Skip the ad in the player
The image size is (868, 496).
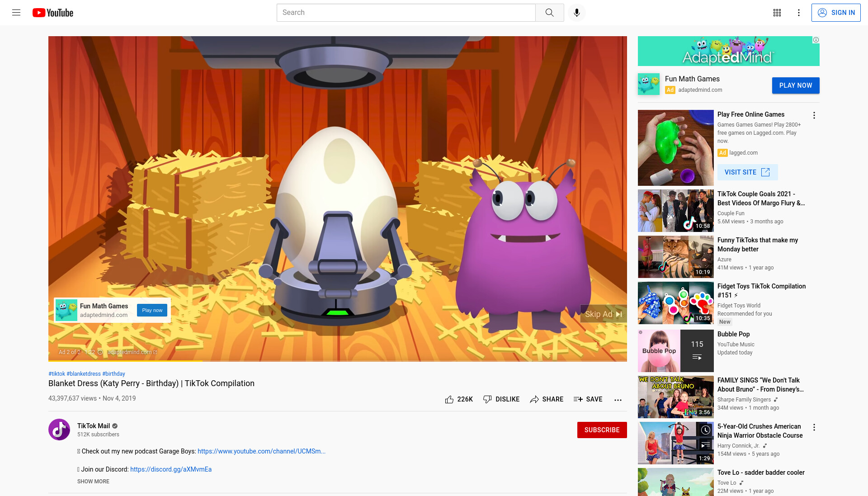[x=604, y=314]
